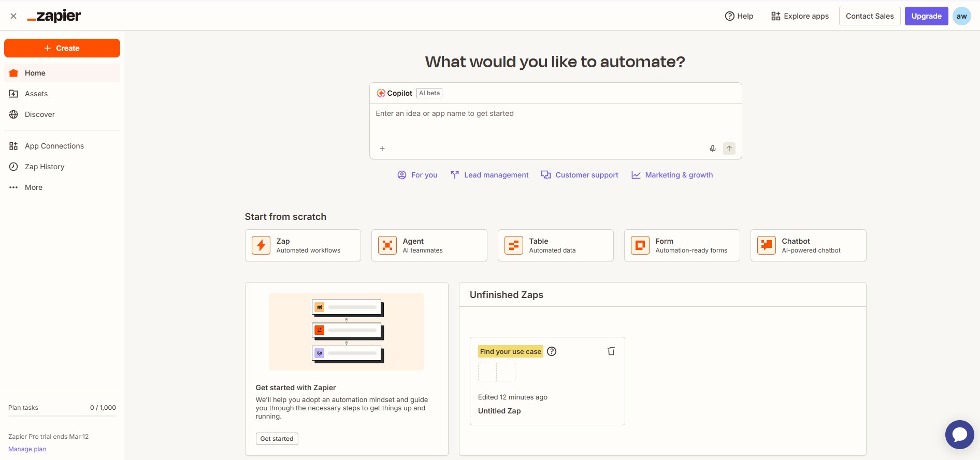Start a Zap from scratch
The image size is (980, 460).
303,245
